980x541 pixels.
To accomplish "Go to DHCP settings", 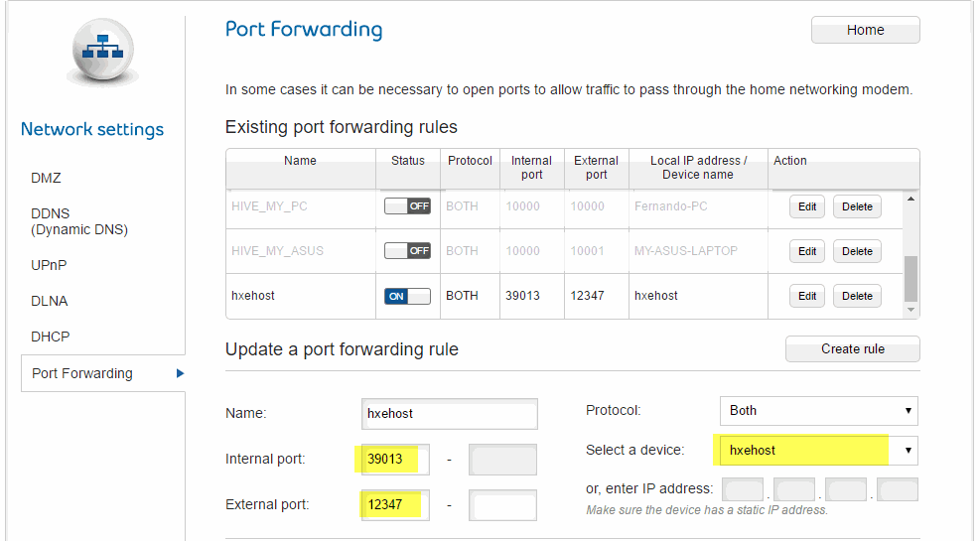I will [50, 337].
